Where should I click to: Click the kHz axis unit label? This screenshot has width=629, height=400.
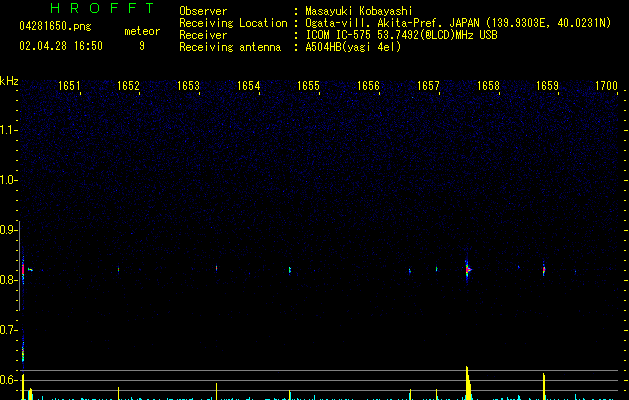(x=9, y=81)
